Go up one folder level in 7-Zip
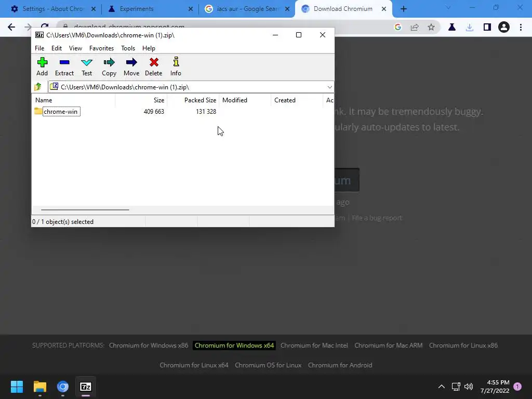532x399 pixels. click(38, 87)
